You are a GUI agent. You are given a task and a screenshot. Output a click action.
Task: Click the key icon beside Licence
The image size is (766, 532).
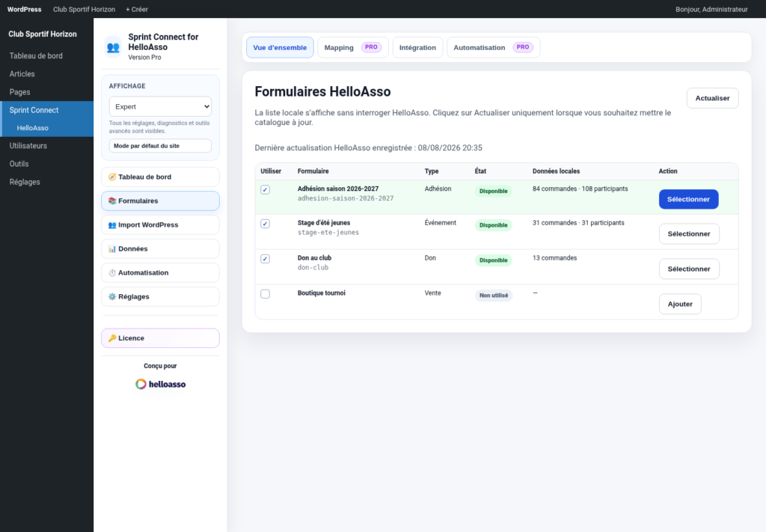click(112, 338)
